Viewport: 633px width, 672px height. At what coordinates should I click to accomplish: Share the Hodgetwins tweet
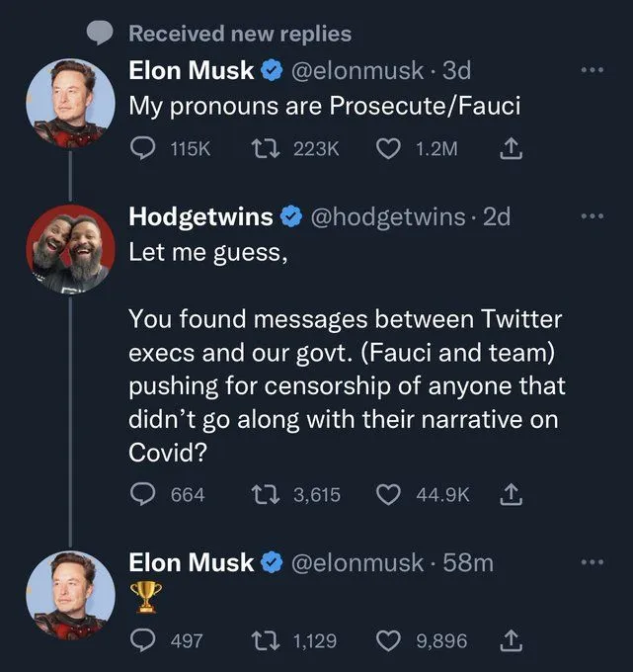[513, 493]
